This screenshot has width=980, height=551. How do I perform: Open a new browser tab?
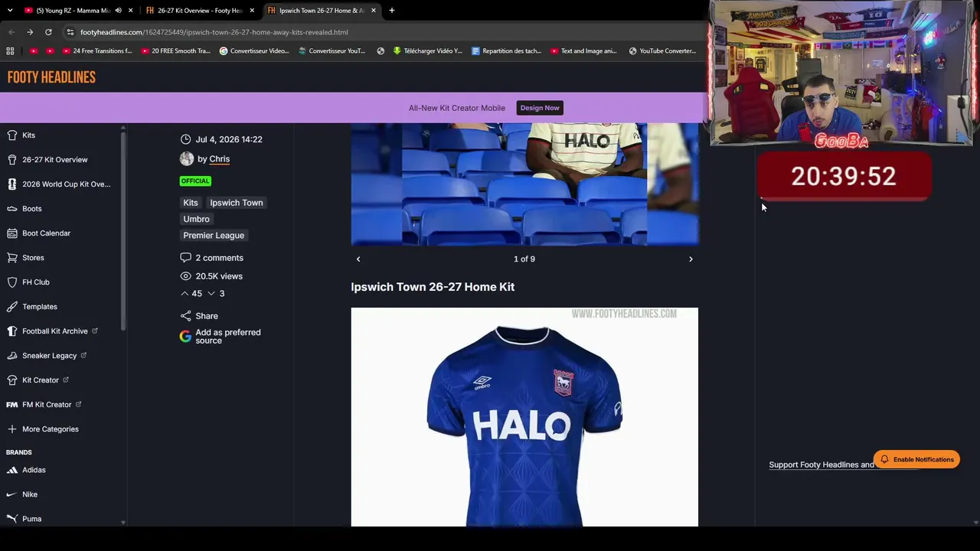tap(391, 11)
